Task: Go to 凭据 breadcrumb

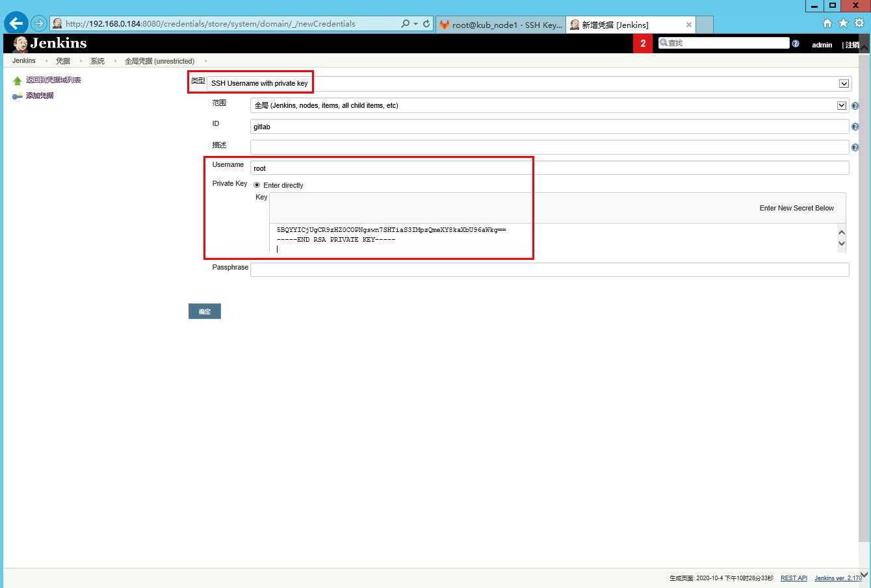Action: click(63, 61)
